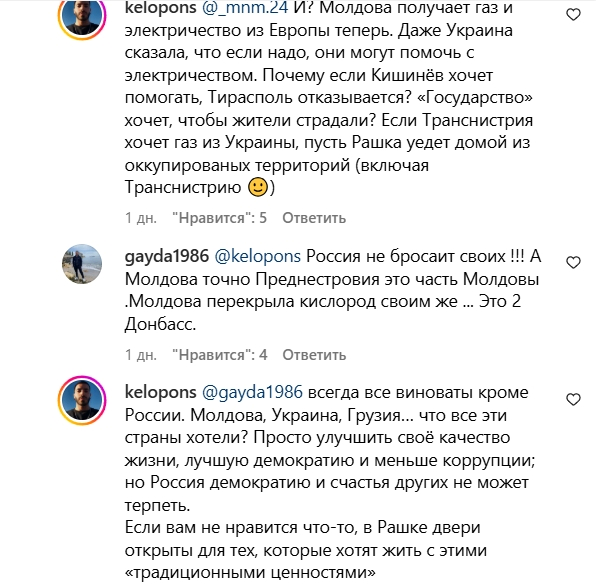Reply to kelopons' comment with 5 likes
This screenshot has width=596, height=584.
click(x=314, y=218)
